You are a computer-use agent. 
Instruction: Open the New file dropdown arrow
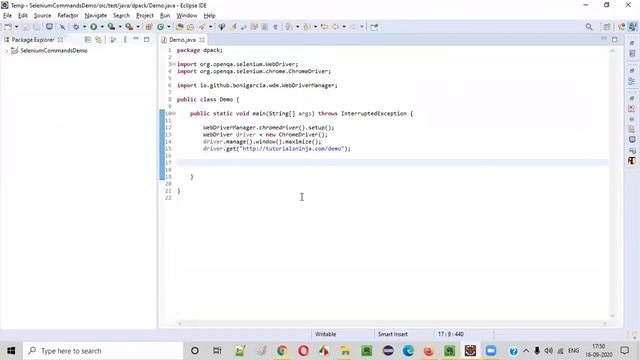pyautogui.click(x=16, y=27)
